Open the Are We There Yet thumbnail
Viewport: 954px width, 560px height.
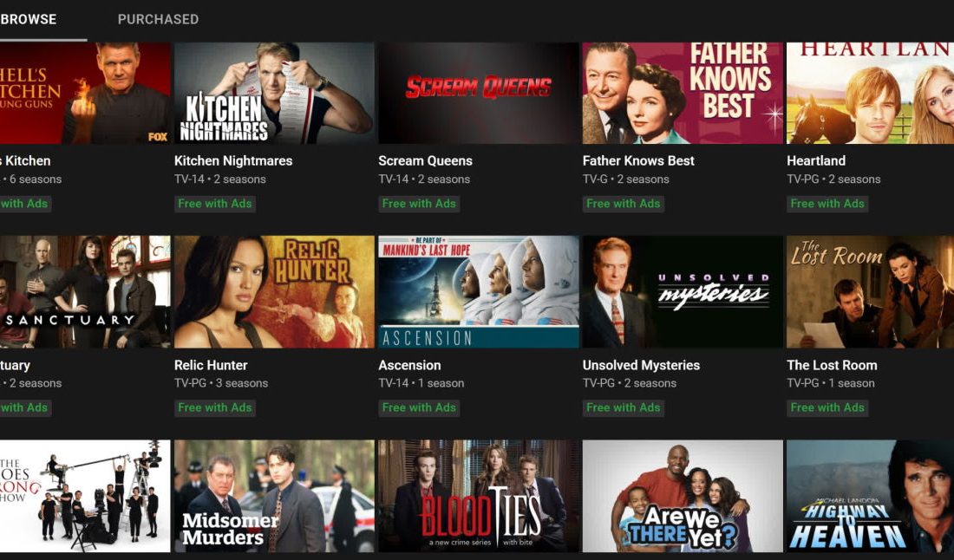(683, 496)
